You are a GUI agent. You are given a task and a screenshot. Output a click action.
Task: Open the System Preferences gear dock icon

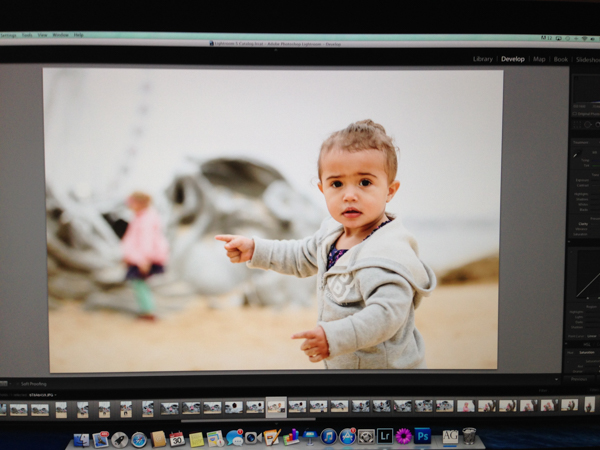[366, 436]
